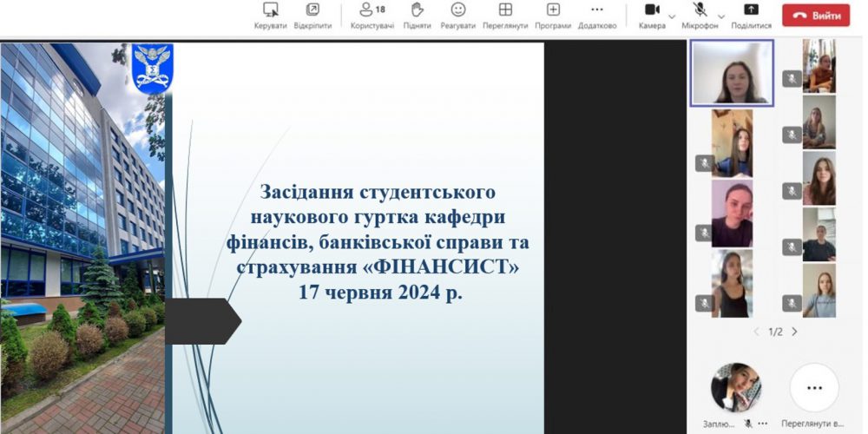The width and height of the screenshot is (868, 434).
Task: Pop out the shared content with Відкріпити
Action: 312,10
